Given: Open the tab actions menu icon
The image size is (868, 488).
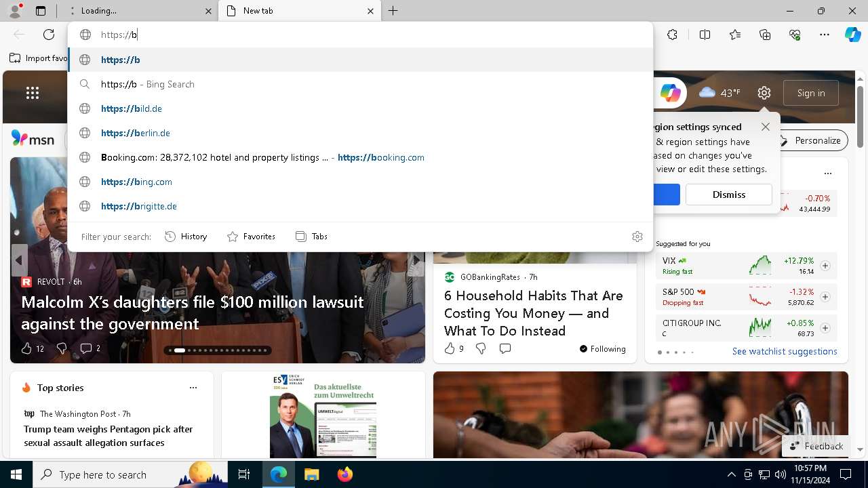Looking at the screenshot, I should pos(41,11).
